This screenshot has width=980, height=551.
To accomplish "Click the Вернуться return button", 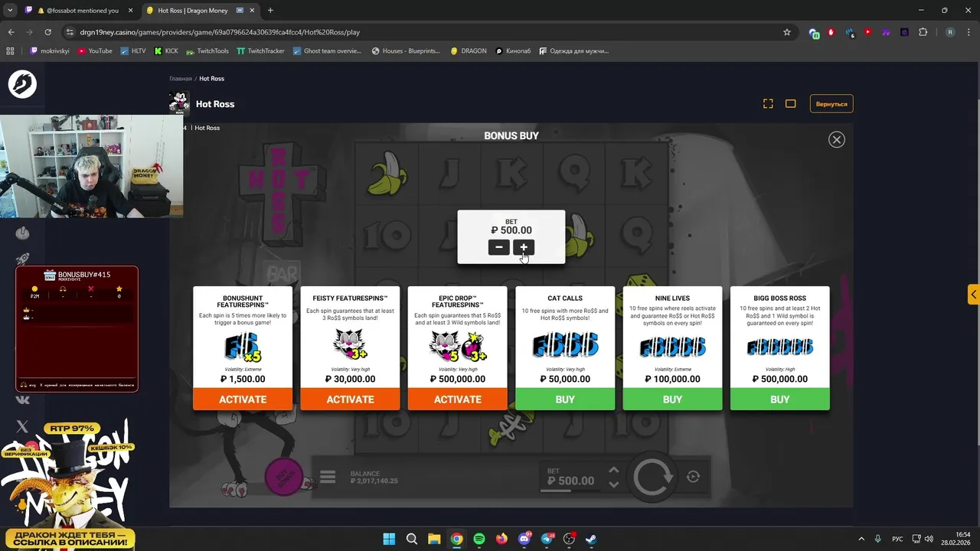I will (x=831, y=104).
